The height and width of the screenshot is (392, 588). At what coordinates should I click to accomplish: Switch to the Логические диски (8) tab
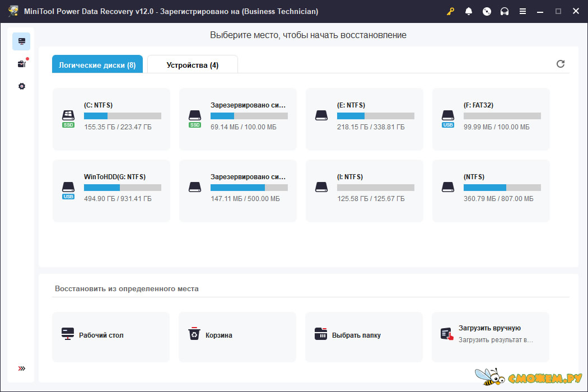pyautogui.click(x=97, y=64)
